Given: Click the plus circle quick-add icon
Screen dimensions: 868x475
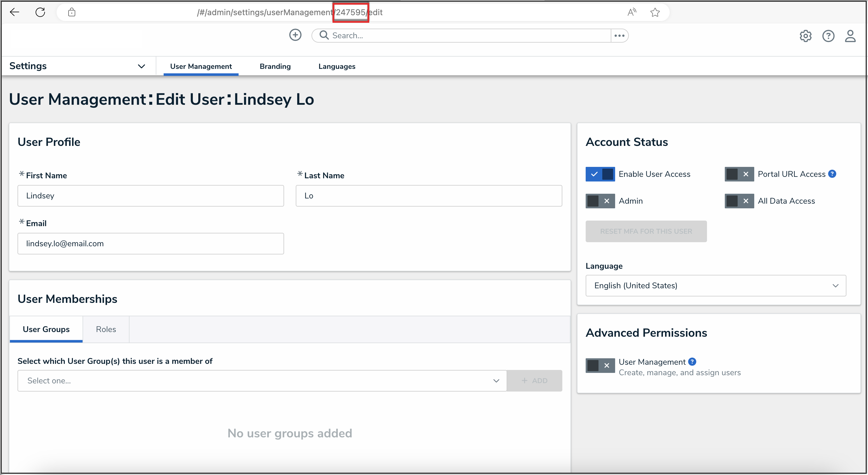Looking at the screenshot, I should click(x=295, y=35).
